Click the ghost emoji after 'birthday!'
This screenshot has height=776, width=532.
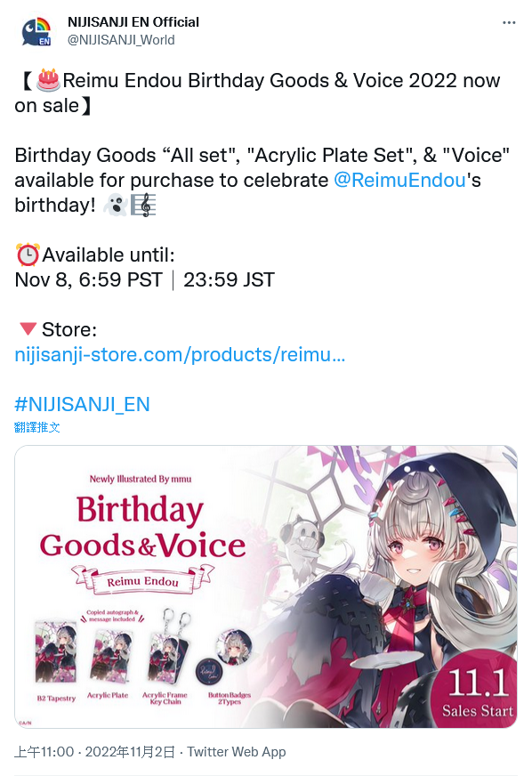[x=116, y=205]
